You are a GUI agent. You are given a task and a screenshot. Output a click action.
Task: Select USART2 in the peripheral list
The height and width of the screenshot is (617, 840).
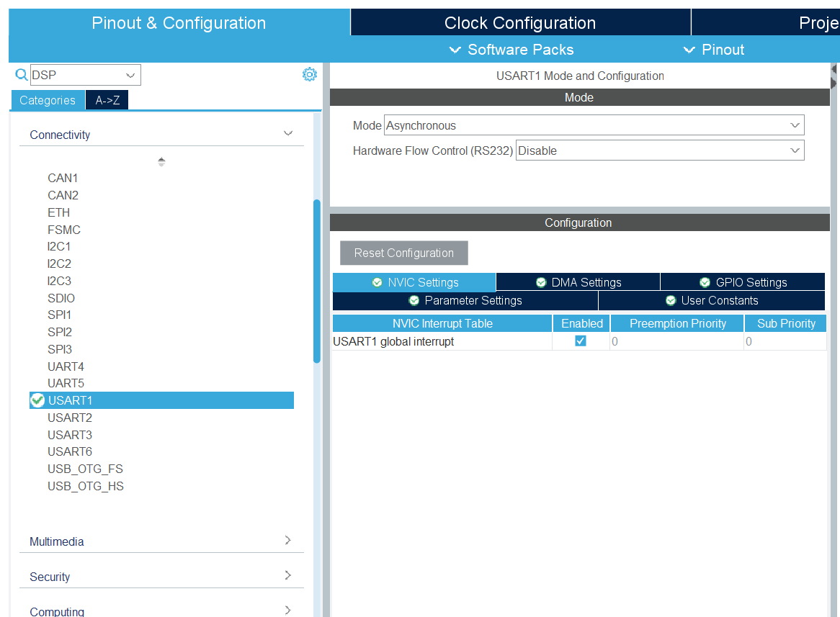click(x=70, y=418)
